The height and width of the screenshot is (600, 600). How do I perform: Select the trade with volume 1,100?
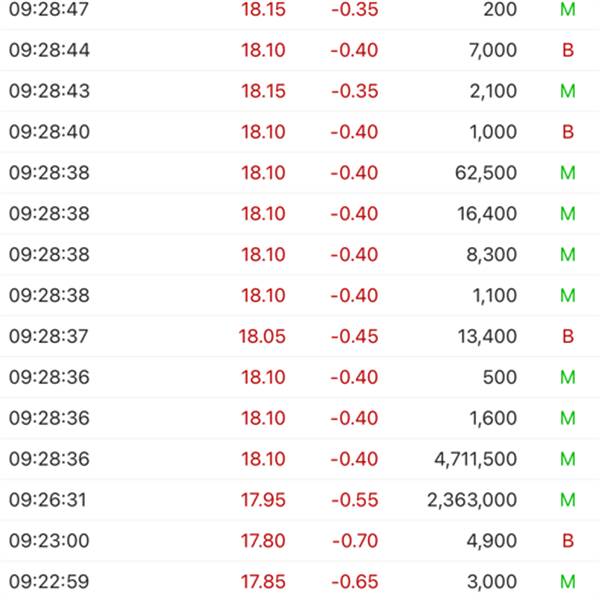300,295
